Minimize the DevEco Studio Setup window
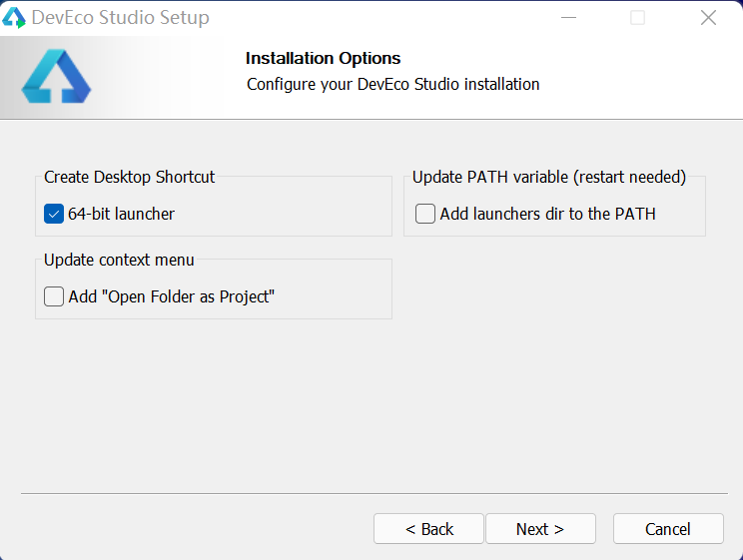The image size is (743, 560). pos(568,18)
